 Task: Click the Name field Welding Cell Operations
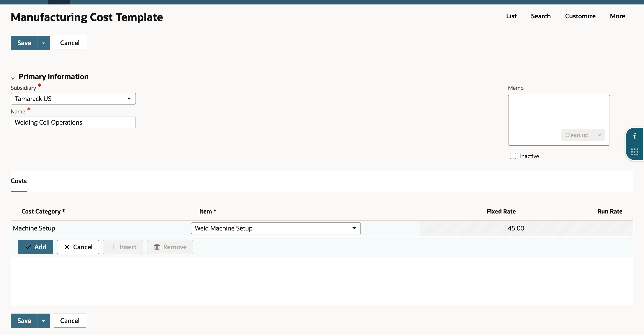[x=73, y=123]
